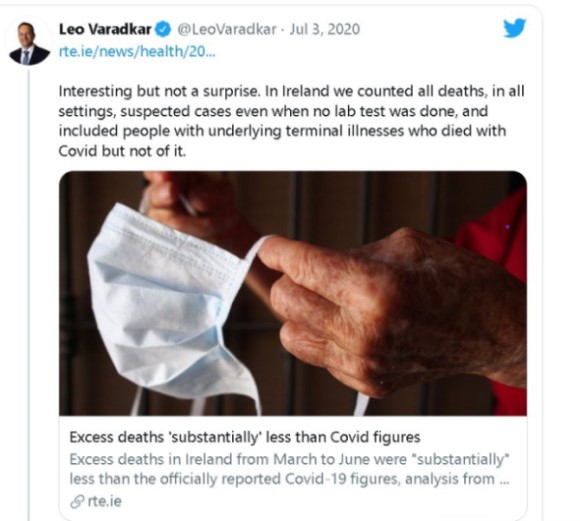The image size is (580, 521).
Task: Open the Jul 3, 2020 timestamp
Action: click(324, 29)
